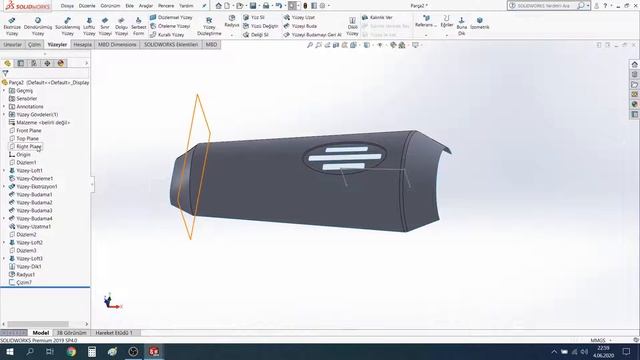Viewport: 640px width, 360px height.
Task: Select the Ekstrüze Yüzey tool
Action: tap(12, 27)
